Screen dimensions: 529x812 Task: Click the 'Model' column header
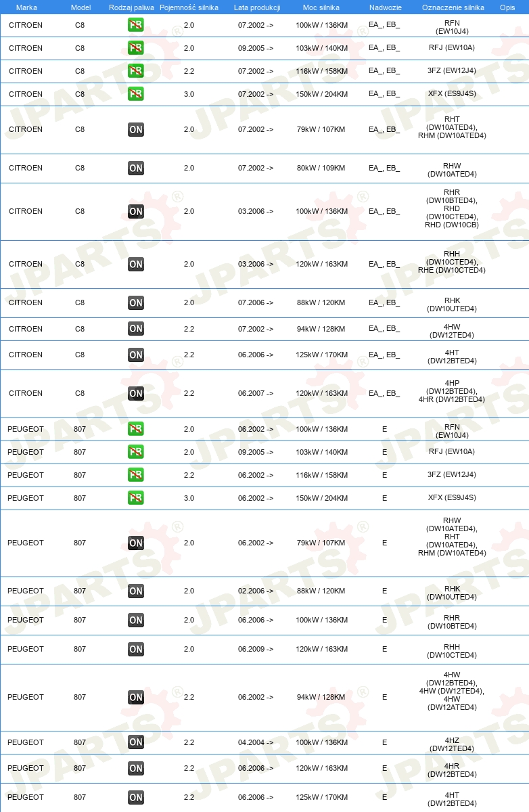pyautogui.click(x=80, y=7)
